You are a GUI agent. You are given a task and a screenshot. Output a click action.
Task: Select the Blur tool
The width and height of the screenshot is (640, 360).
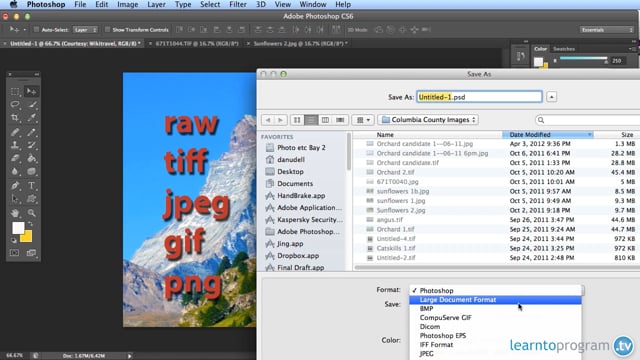point(15,172)
